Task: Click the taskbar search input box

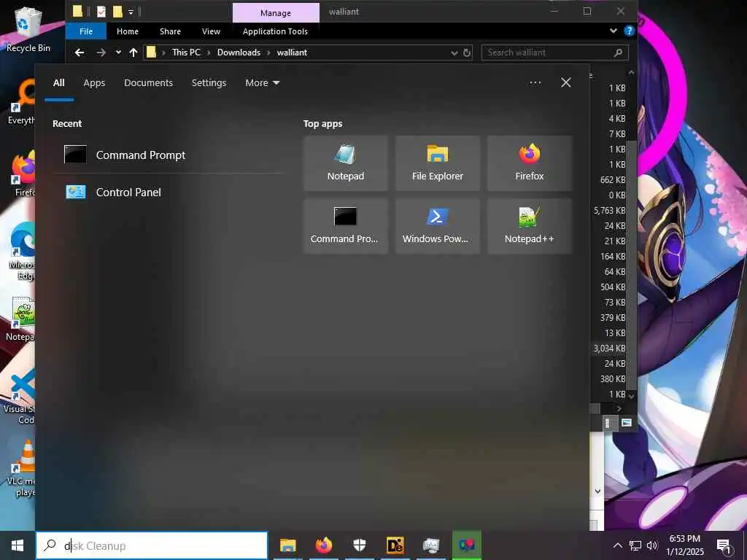Action: 152,545
